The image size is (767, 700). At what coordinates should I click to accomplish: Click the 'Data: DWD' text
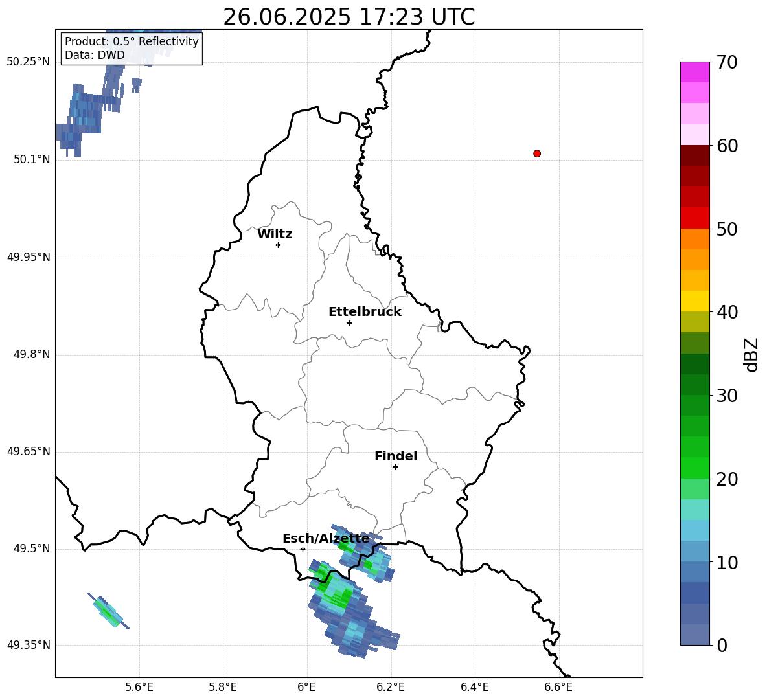[95, 55]
